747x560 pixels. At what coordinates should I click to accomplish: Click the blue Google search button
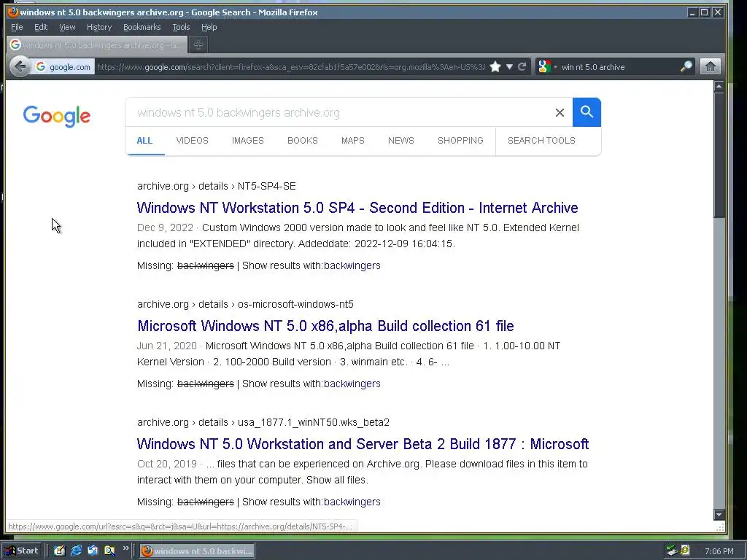[x=587, y=112]
